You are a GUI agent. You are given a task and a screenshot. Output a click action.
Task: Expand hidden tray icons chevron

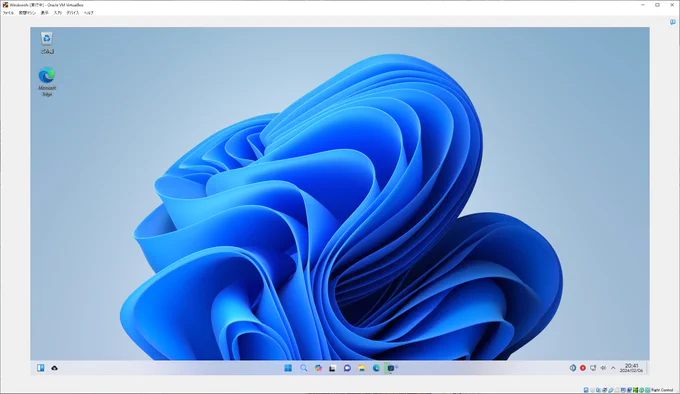[x=613, y=368]
